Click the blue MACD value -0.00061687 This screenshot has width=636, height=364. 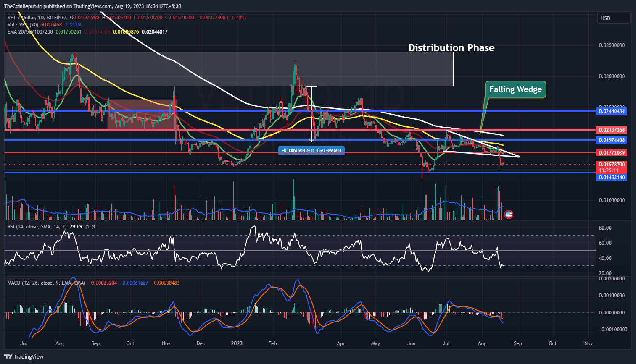tap(134, 283)
